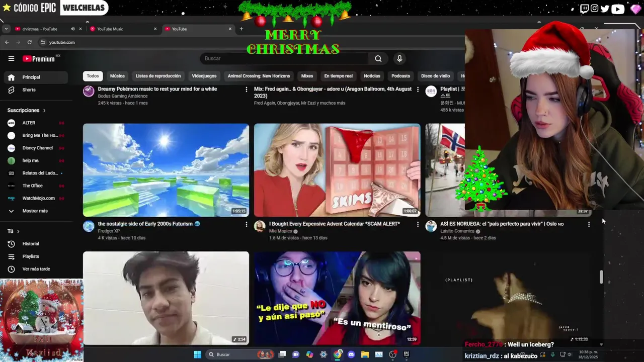Image resolution: width=644 pixels, height=362 pixels.
Task: Go back with the browser back arrow
Action: 7,42
